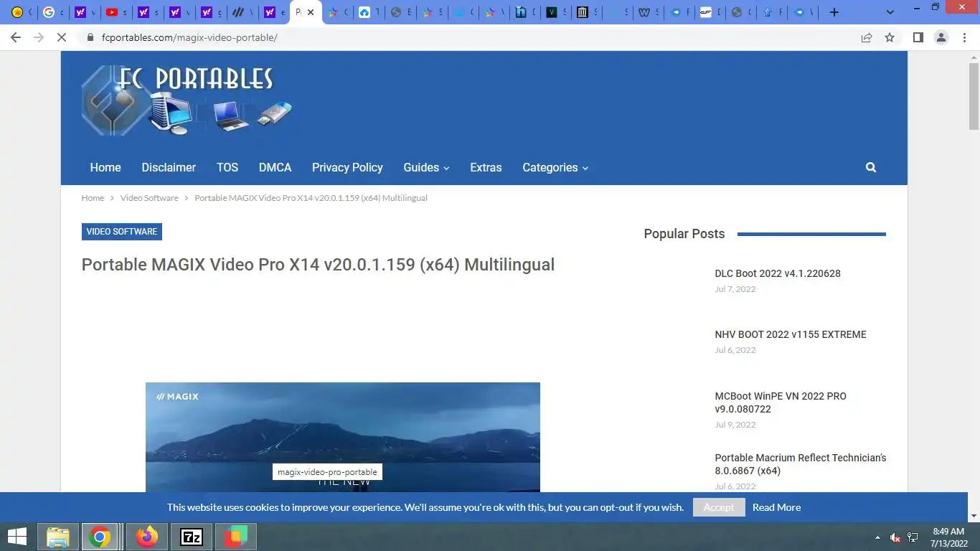The image size is (980, 551).
Task: Open Portable Macrium Reflect Technician's post
Action: pos(801,464)
